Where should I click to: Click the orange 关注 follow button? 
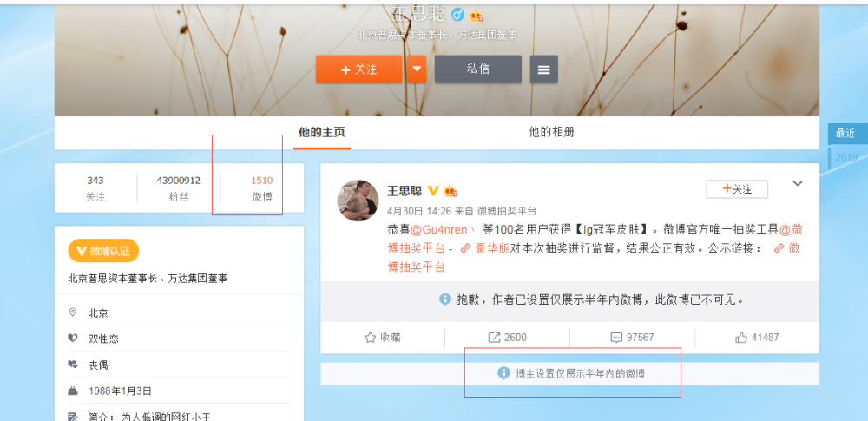358,69
